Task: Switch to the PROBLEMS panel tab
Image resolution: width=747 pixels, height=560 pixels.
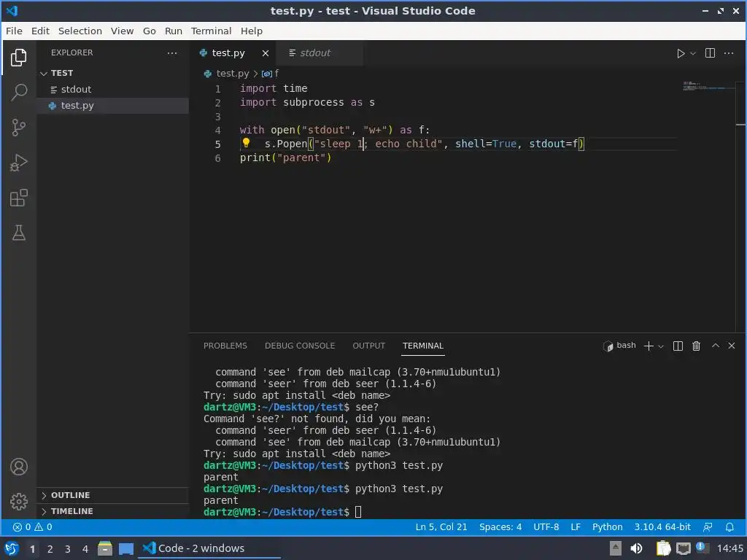Action: click(225, 346)
